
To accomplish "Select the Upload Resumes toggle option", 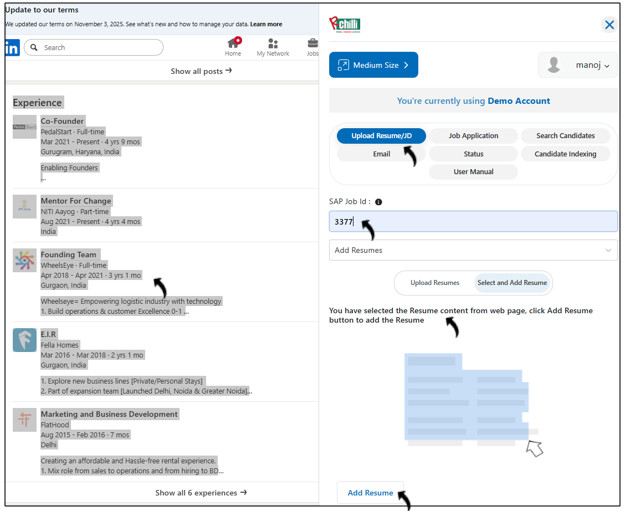I will point(434,283).
